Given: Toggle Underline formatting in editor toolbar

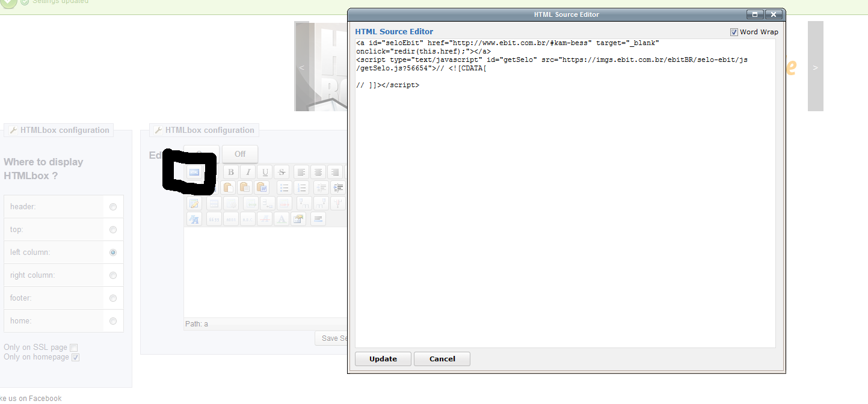Looking at the screenshot, I should click(265, 172).
